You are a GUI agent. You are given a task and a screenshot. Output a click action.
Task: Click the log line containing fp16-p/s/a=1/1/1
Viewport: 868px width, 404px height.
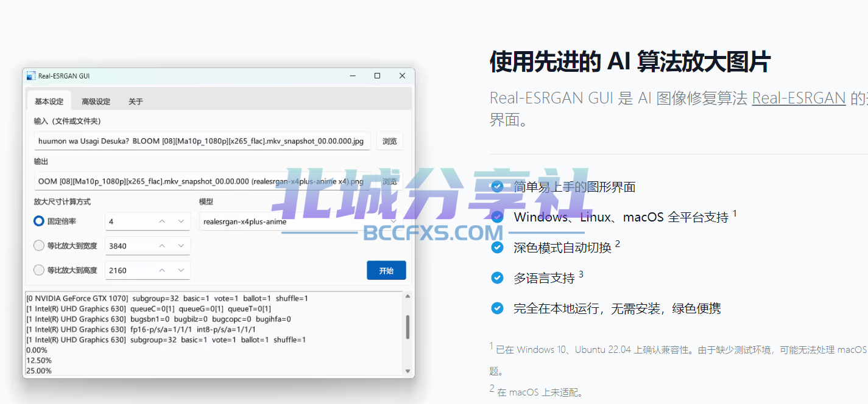pos(141,330)
